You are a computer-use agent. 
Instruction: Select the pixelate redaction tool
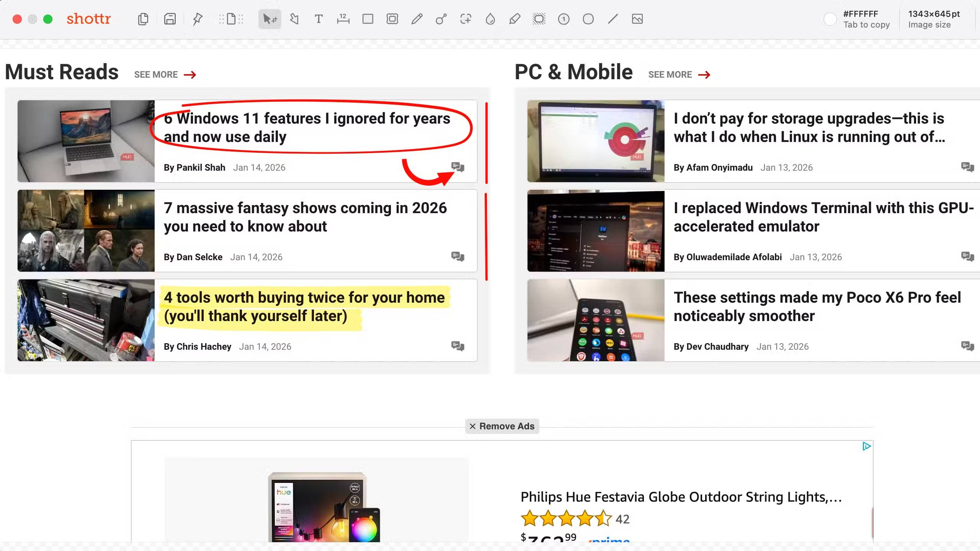(539, 19)
